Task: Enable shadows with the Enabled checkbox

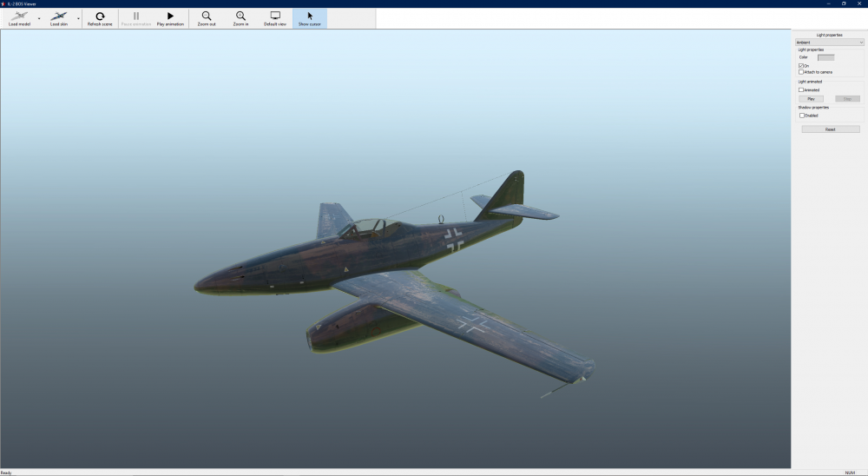Action: [x=801, y=116]
